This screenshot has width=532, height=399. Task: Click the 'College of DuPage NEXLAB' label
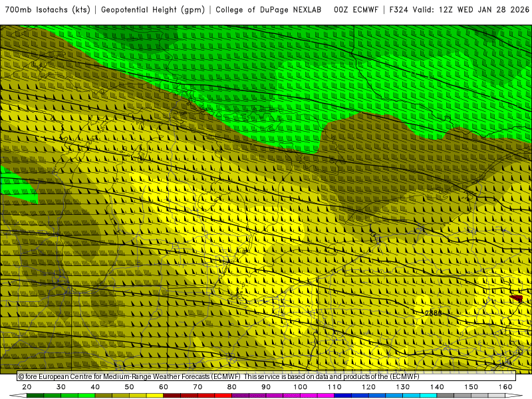269,10
